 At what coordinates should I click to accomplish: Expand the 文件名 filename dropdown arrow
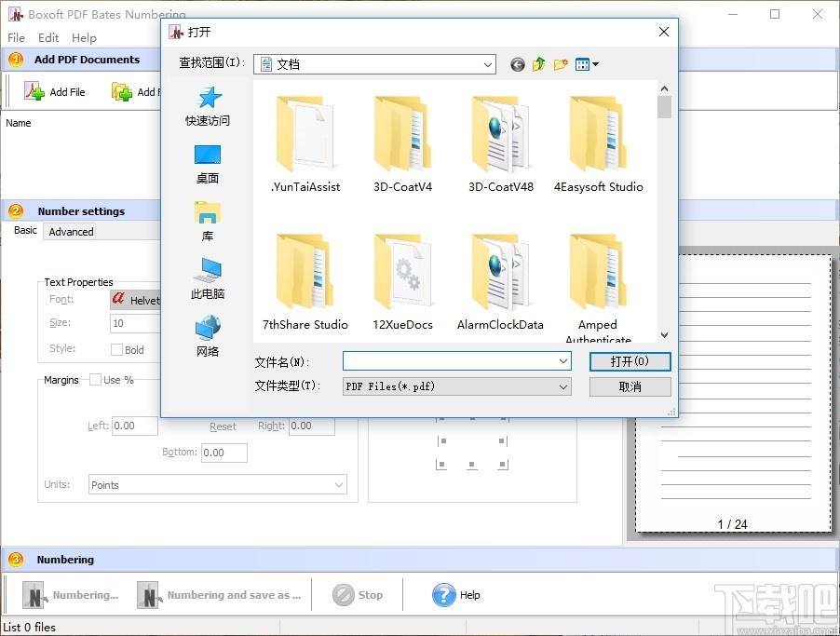click(563, 361)
